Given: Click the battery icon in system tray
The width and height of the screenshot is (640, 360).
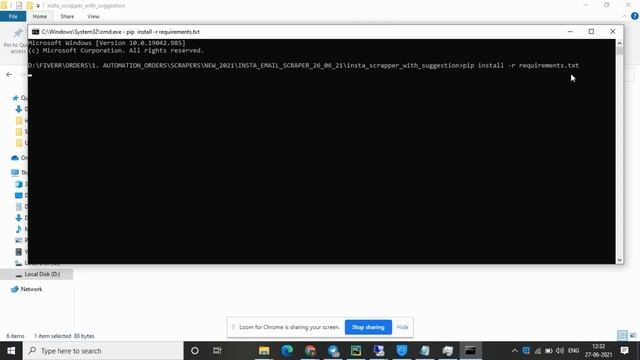Looking at the screenshot, I should (549, 351).
